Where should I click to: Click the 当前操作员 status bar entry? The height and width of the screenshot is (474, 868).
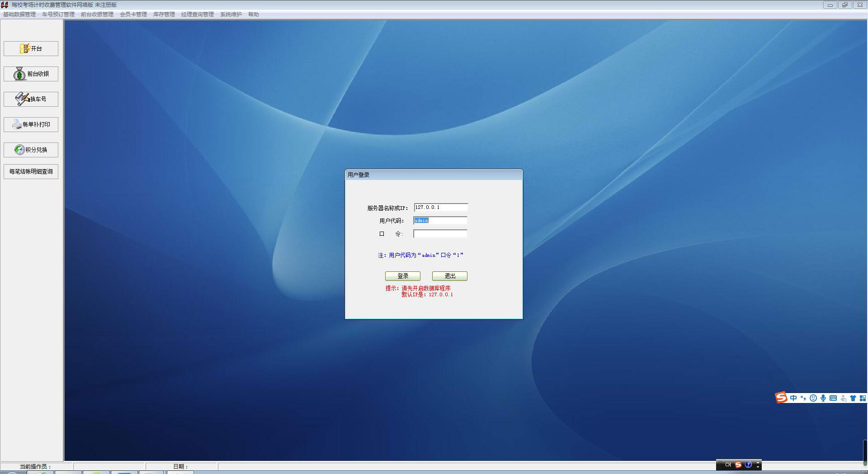tap(36, 466)
